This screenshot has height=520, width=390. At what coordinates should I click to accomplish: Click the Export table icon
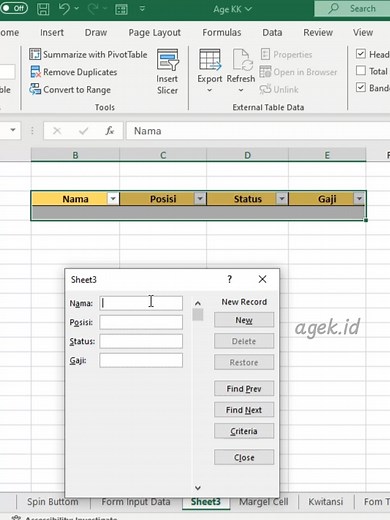210,60
